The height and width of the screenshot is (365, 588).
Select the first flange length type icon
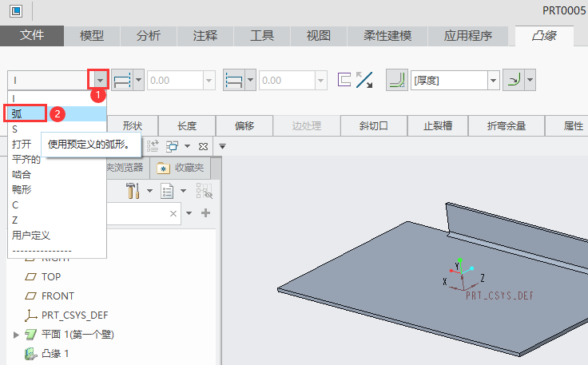tap(122, 80)
